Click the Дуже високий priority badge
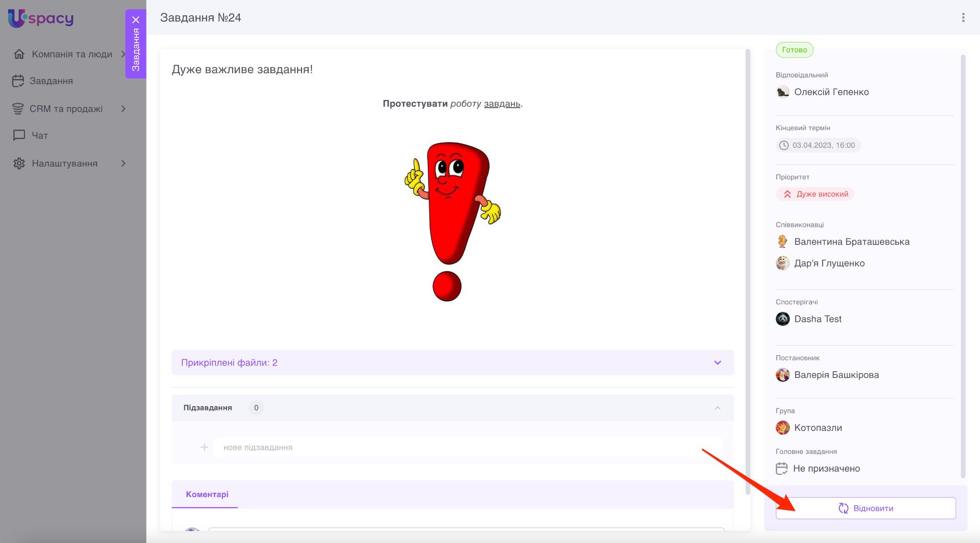The width and height of the screenshot is (980, 543). click(x=815, y=194)
